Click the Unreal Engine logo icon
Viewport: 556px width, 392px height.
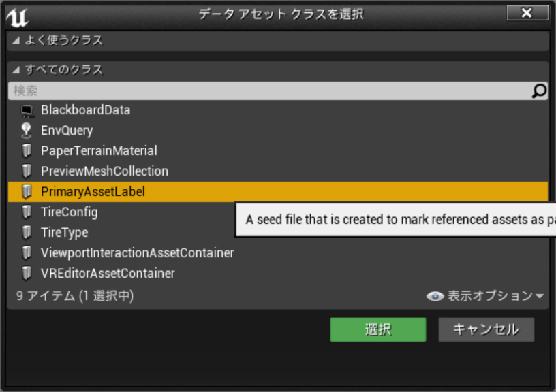tap(18, 17)
